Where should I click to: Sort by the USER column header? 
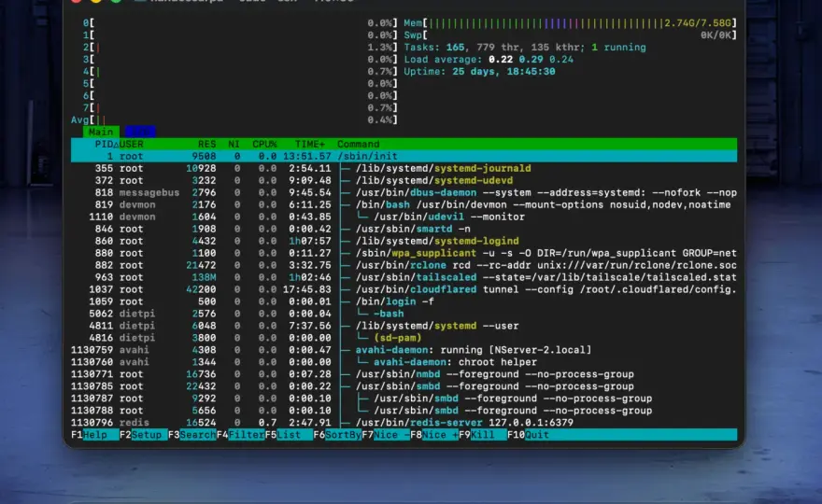(131, 144)
